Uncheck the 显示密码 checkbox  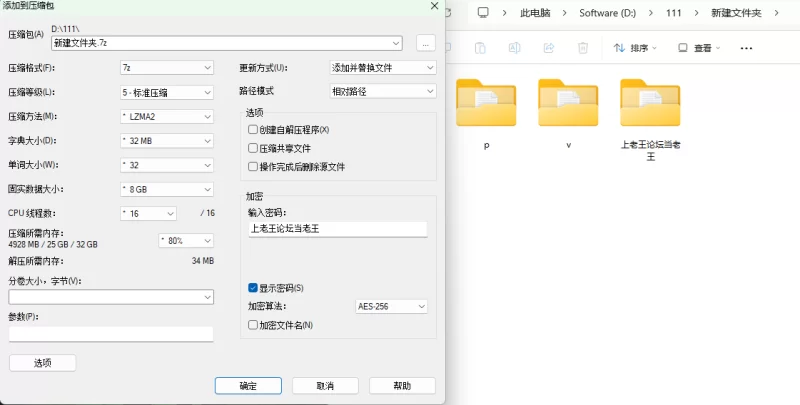(x=253, y=288)
